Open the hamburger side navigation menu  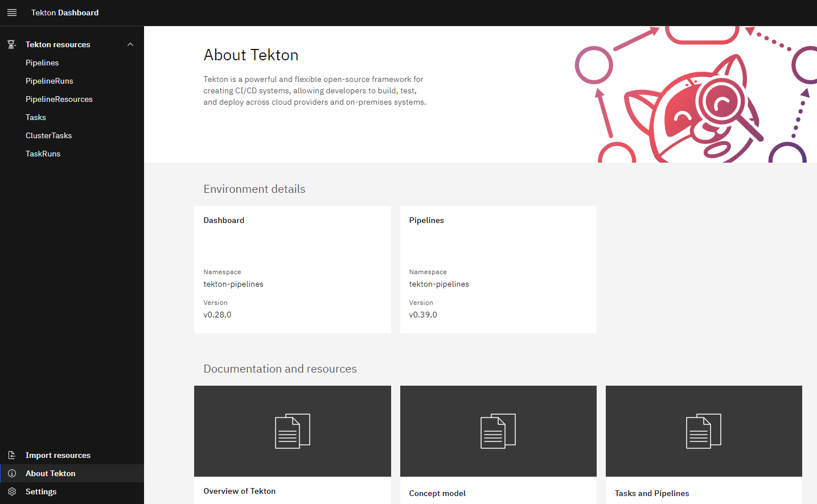[12, 13]
